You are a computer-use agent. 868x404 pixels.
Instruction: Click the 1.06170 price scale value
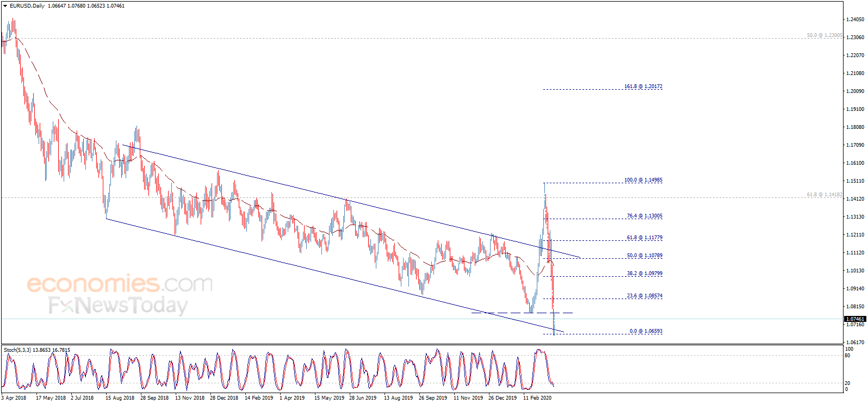pos(855,343)
